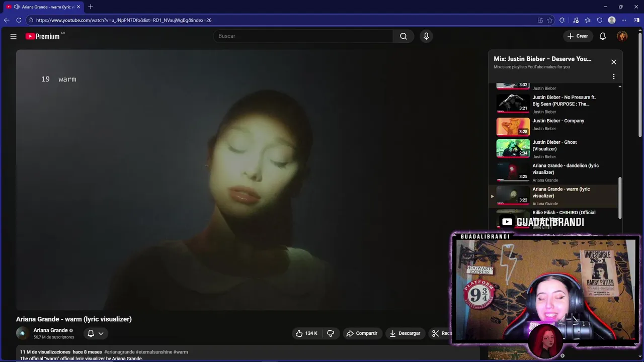Open the Mix playlist options menu
This screenshot has height=362, width=644.
coord(614,76)
